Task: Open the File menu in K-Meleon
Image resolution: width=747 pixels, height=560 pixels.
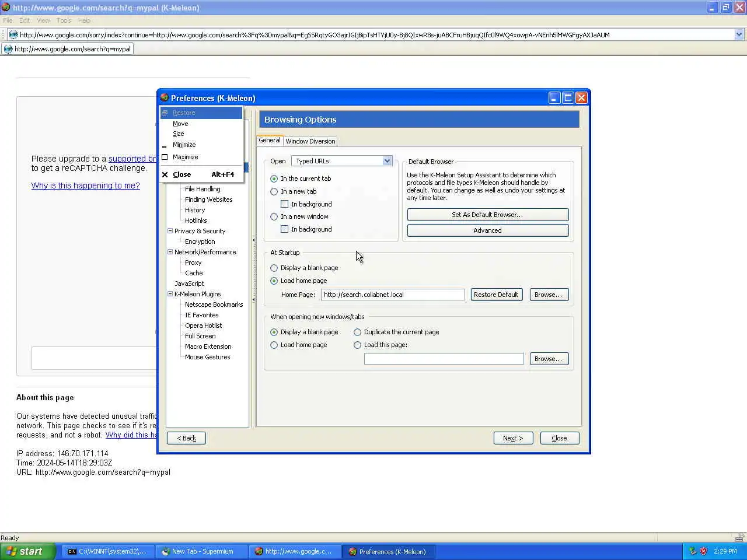Action: pos(8,20)
